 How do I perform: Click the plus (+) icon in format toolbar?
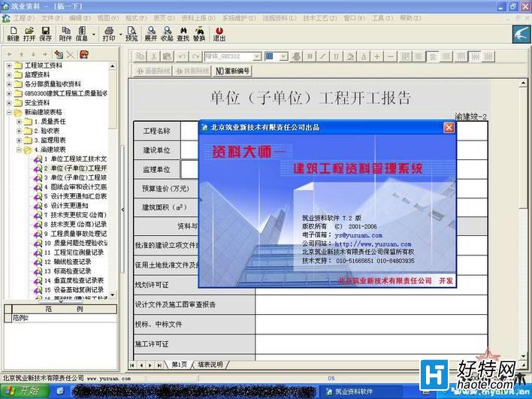(377, 56)
